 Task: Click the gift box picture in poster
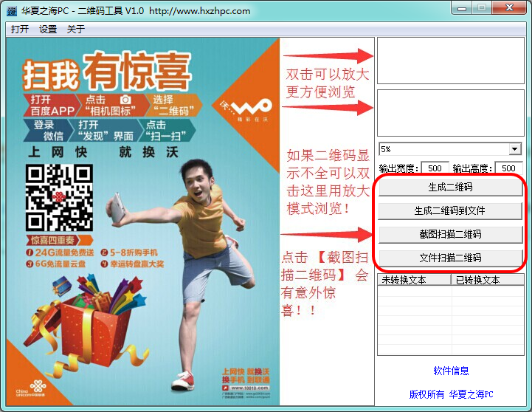pyautogui.click(x=86, y=325)
